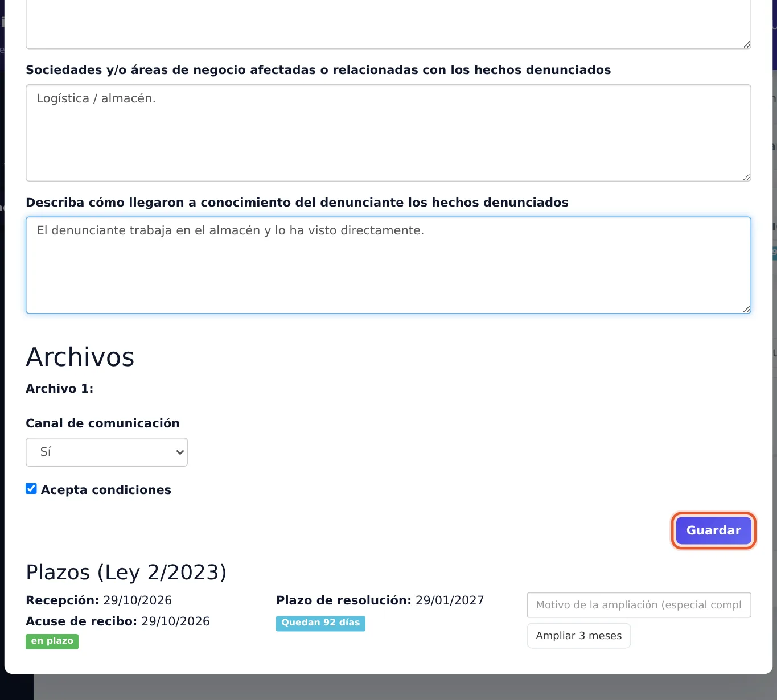Click the Sociedades y/o áreas de negocio textarea
This screenshot has width=777, height=700.
(x=388, y=133)
